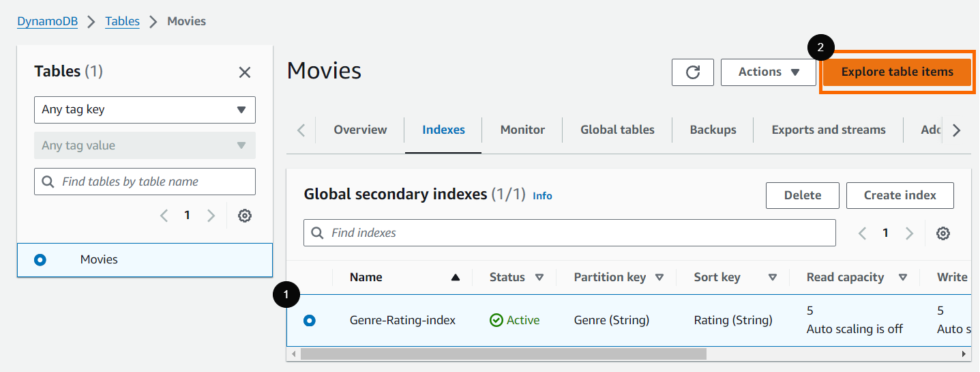
Task: Open the Tables panel settings gear
Action: 245,216
